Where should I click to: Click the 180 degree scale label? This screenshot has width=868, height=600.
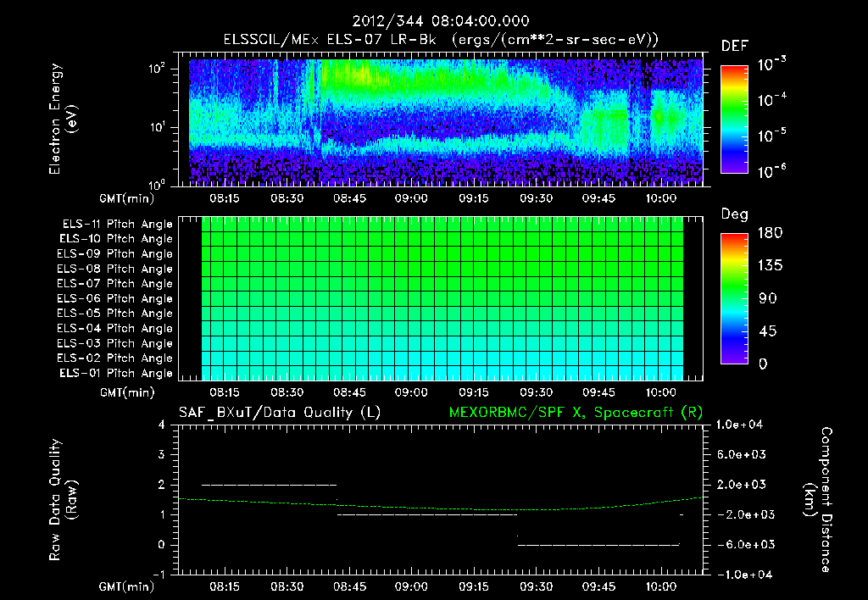click(770, 232)
